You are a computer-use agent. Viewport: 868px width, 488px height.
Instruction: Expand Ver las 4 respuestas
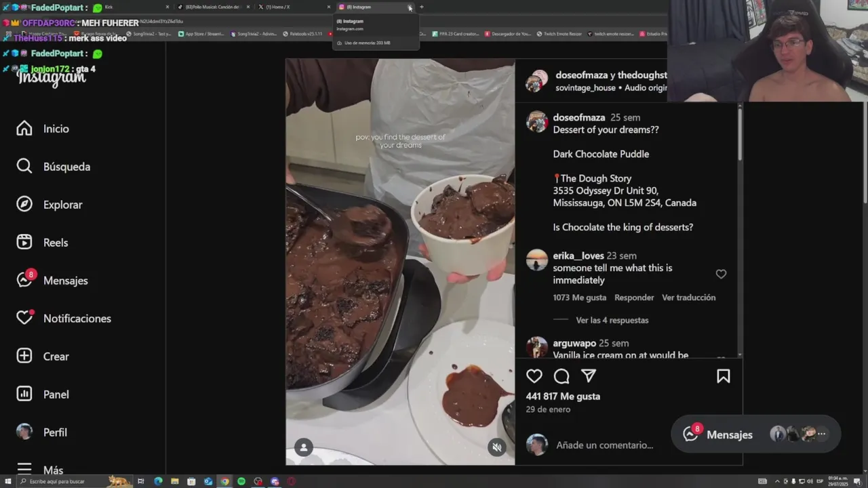pyautogui.click(x=612, y=320)
